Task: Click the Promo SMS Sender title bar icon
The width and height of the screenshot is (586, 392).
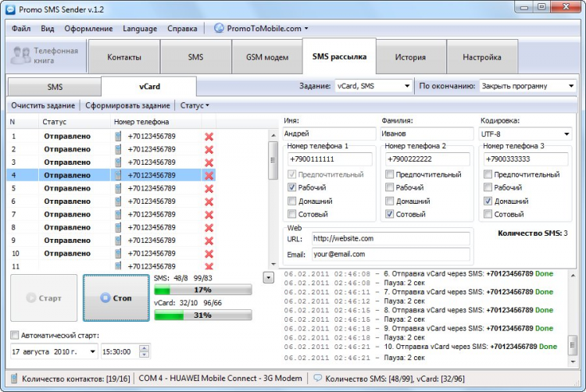Action: (10, 9)
